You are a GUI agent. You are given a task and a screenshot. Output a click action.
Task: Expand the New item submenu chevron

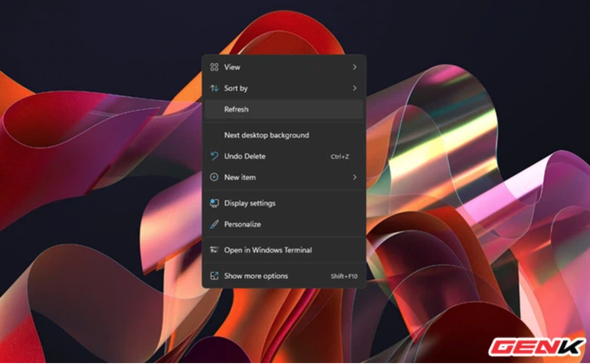click(355, 177)
